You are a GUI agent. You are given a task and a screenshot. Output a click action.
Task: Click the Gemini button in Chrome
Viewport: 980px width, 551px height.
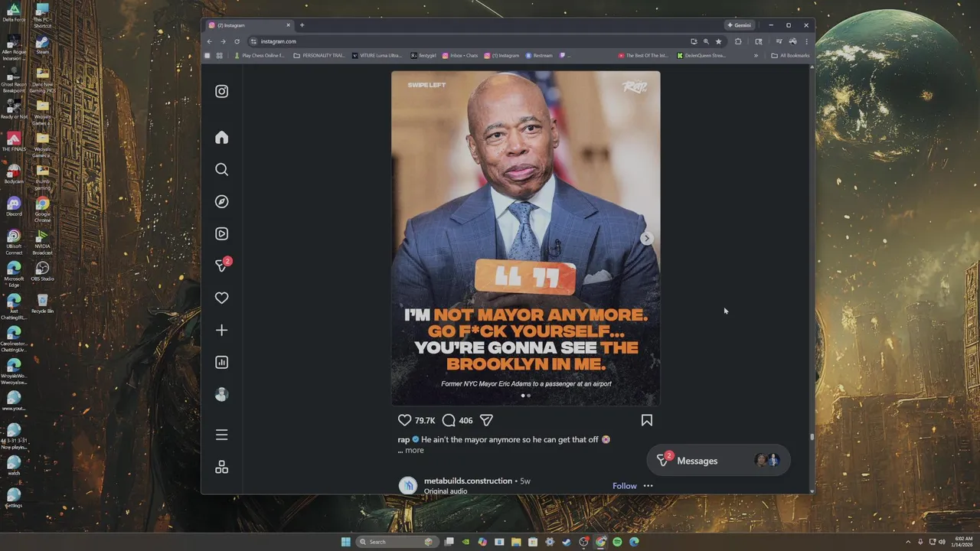pos(740,25)
